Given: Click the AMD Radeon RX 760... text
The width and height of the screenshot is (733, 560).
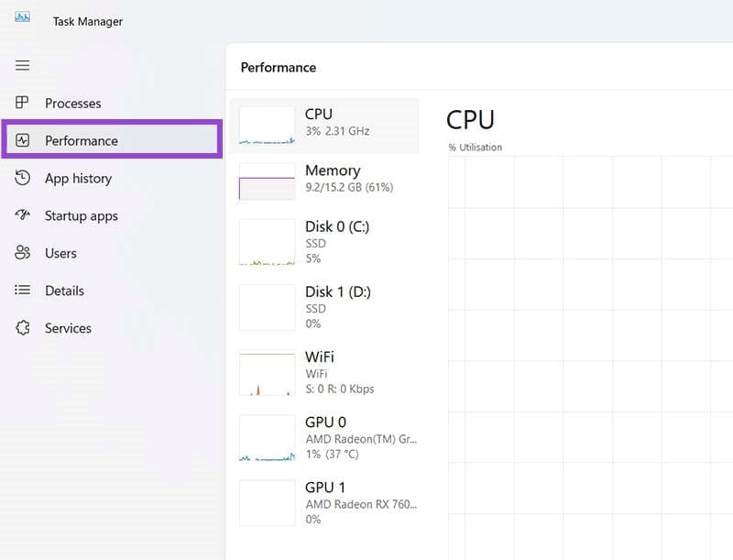Looking at the screenshot, I should [x=361, y=504].
